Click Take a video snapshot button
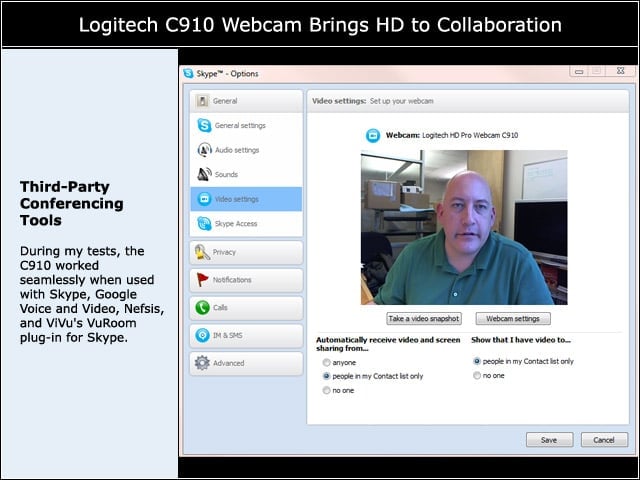 [x=424, y=319]
